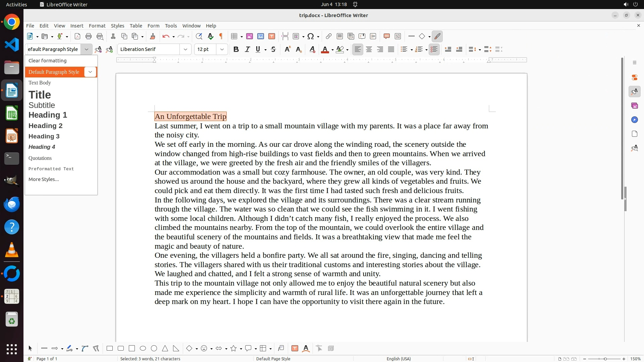
Task: Open Find and Replace tool
Action: tap(199, 37)
